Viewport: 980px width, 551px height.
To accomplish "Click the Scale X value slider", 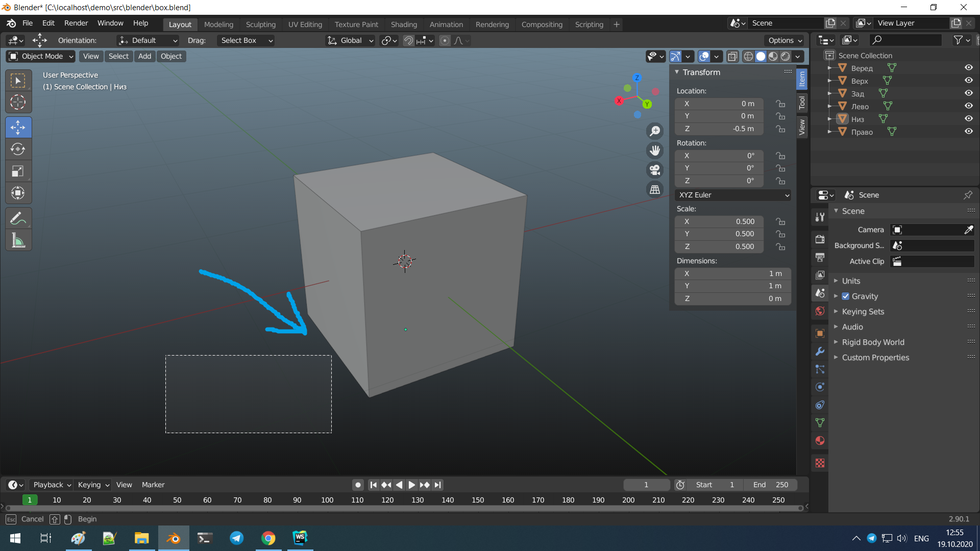I will click(719, 221).
